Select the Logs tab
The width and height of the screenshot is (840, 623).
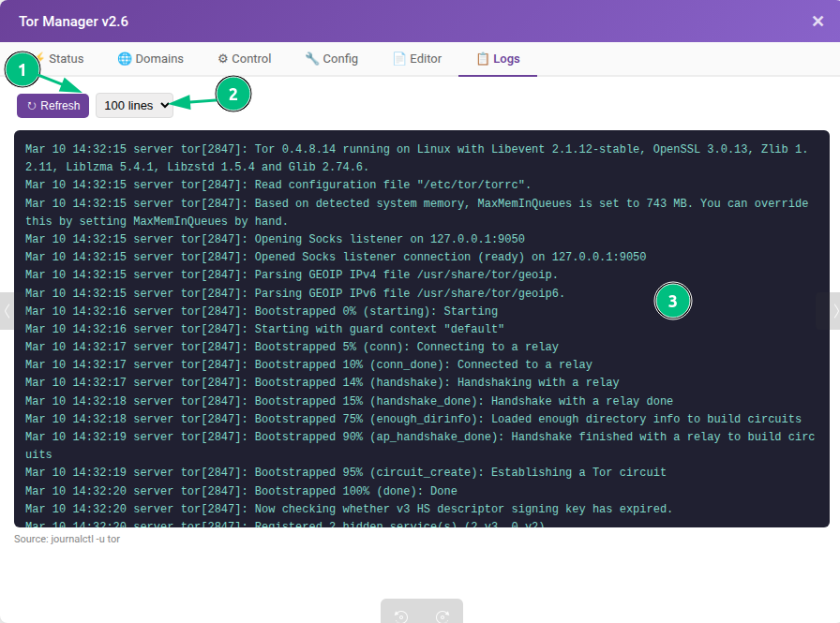click(x=498, y=59)
